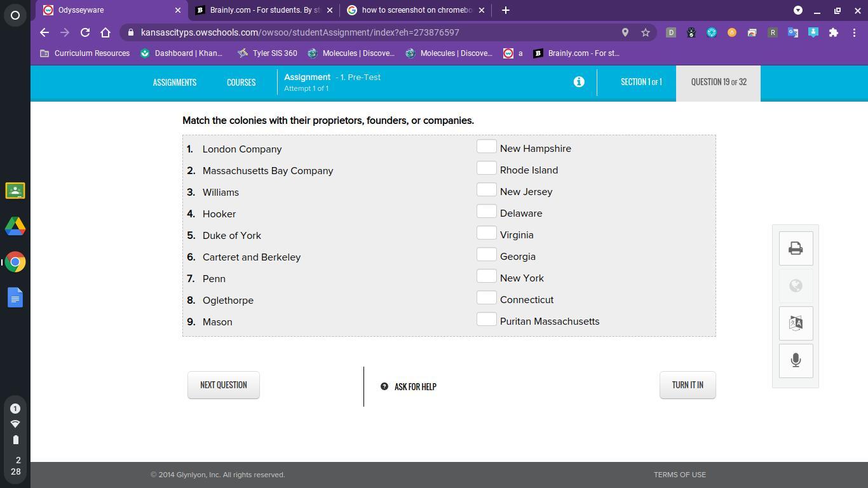Screen dimensions: 868x488
Task: Click the translate icon in side panel
Action: [796, 323]
